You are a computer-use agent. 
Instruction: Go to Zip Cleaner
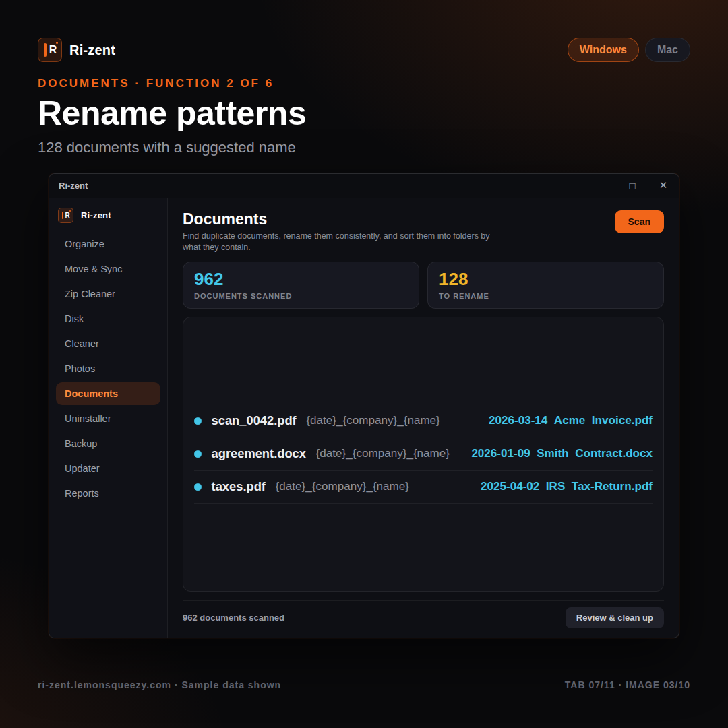(108, 294)
